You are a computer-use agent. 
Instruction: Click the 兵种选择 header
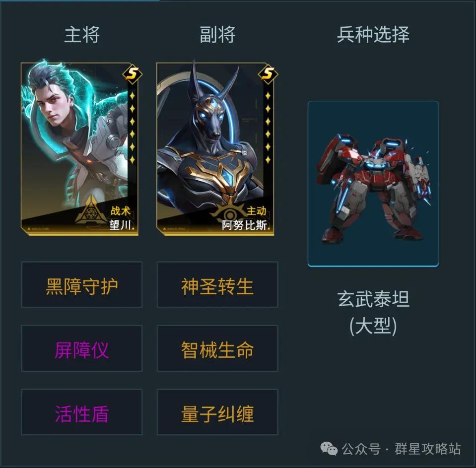[373, 34]
